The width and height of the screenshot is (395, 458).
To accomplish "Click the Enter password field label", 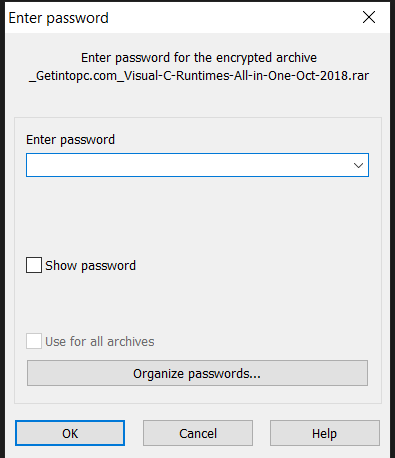I will tap(70, 140).
